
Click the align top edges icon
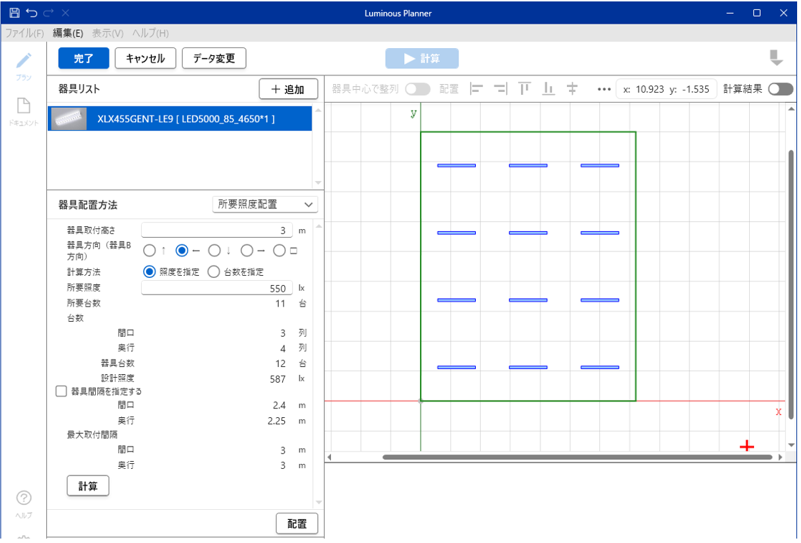pos(525,89)
